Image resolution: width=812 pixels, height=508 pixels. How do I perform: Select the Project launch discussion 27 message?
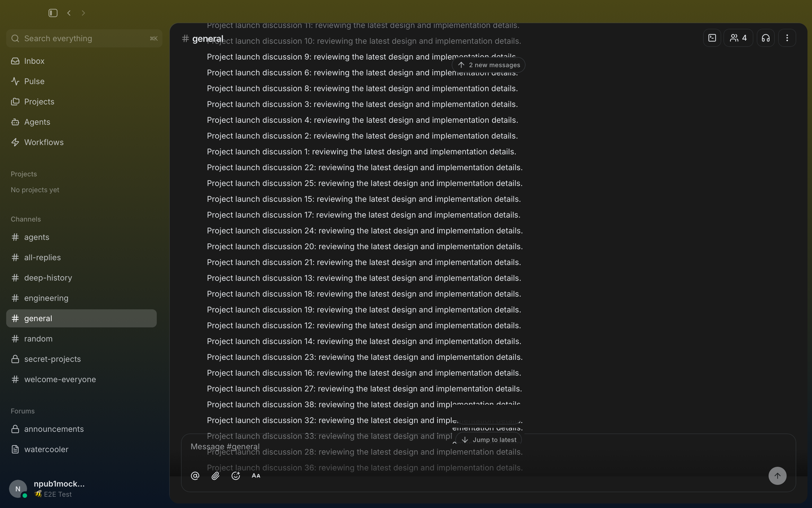pyautogui.click(x=364, y=389)
